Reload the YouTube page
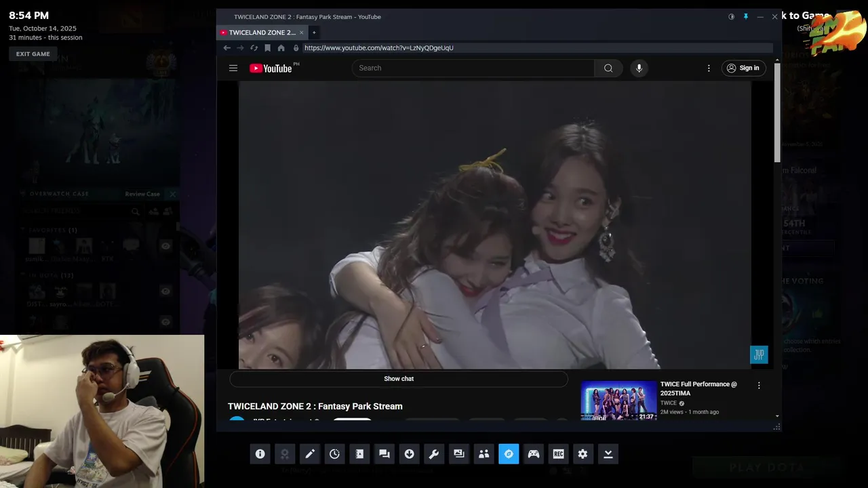Image resolution: width=868 pixels, height=488 pixels. pyautogui.click(x=254, y=48)
